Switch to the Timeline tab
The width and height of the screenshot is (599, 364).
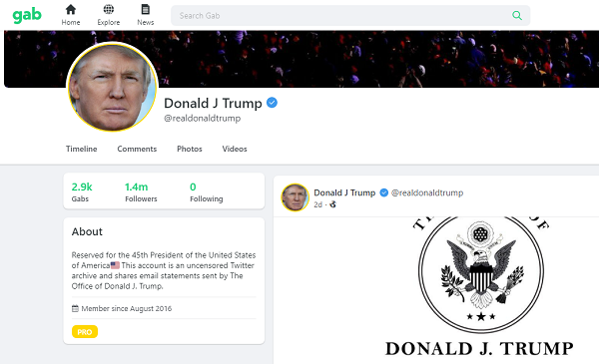pos(82,149)
